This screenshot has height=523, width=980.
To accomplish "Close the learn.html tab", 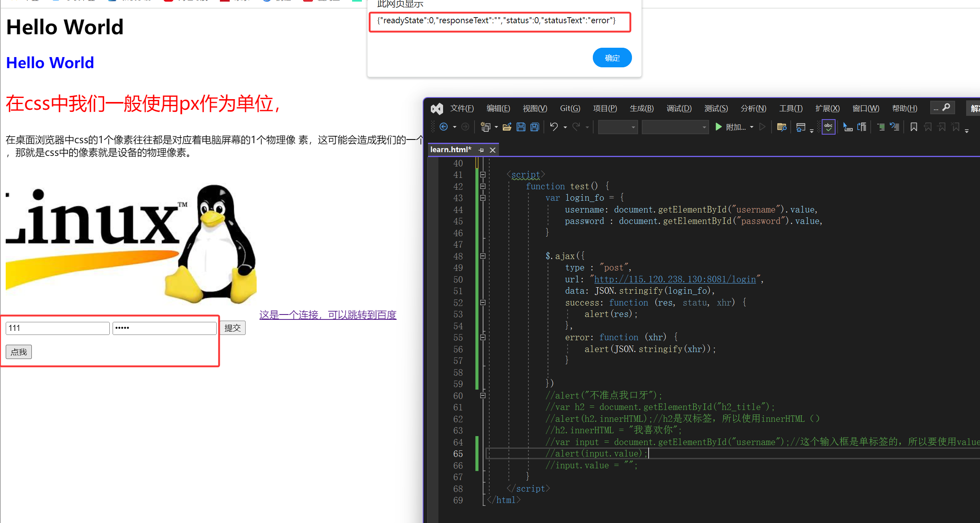I will point(493,150).
